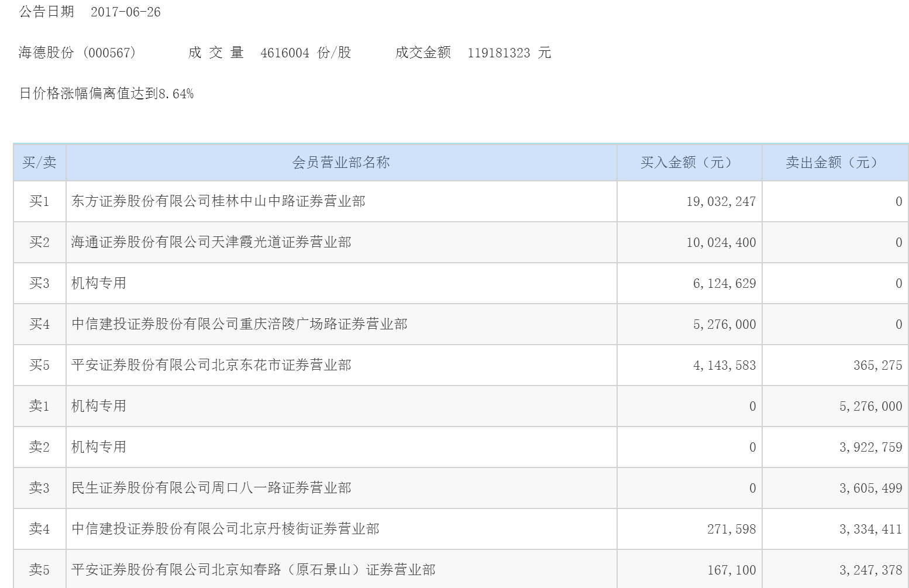Screen dimensions: 909x588
Task: Select 中信建投证券股份有限公司北京丹棱街证券营业部
Action: click(x=225, y=529)
